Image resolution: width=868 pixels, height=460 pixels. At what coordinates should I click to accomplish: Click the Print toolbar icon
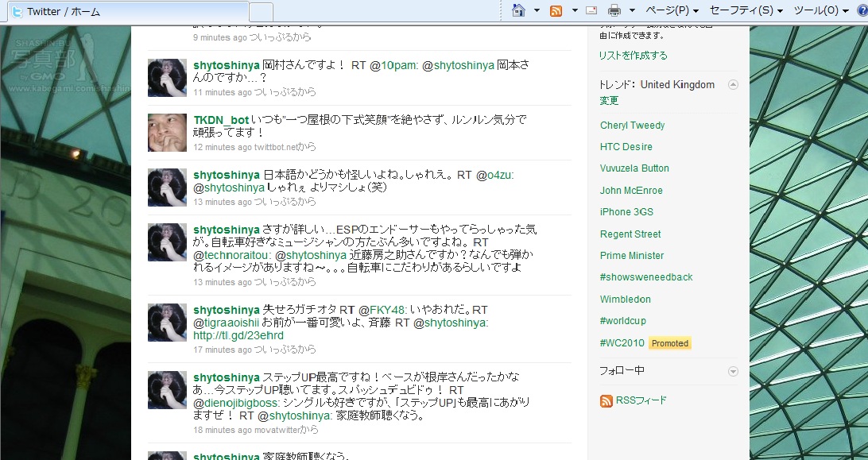coord(614,10)
